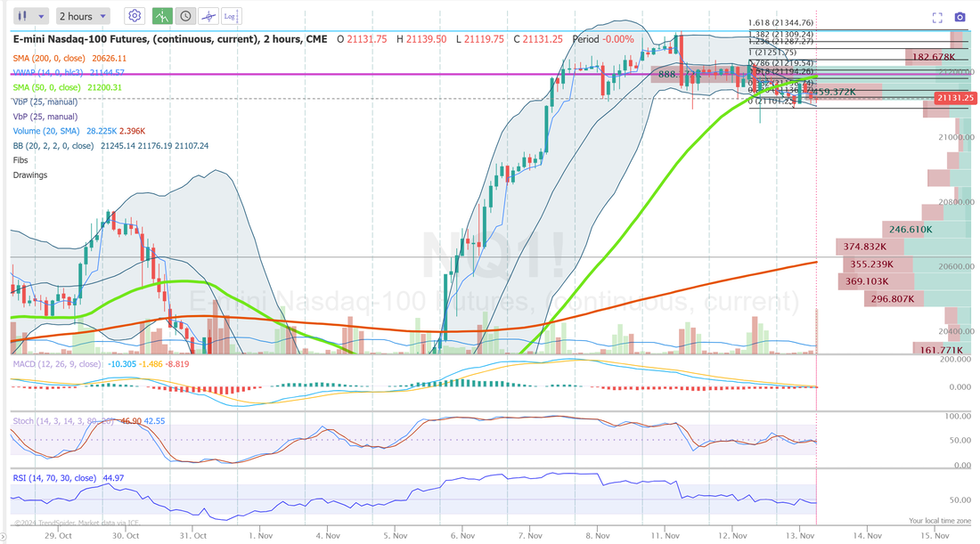
Task: Select the SMA (200, 0, close) indicator label
Action: point(49,58)
